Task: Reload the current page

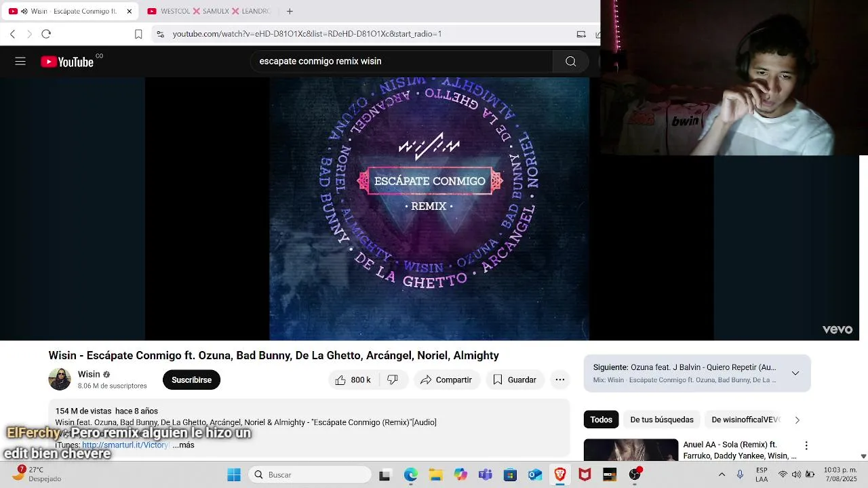Action: [46, 34]
